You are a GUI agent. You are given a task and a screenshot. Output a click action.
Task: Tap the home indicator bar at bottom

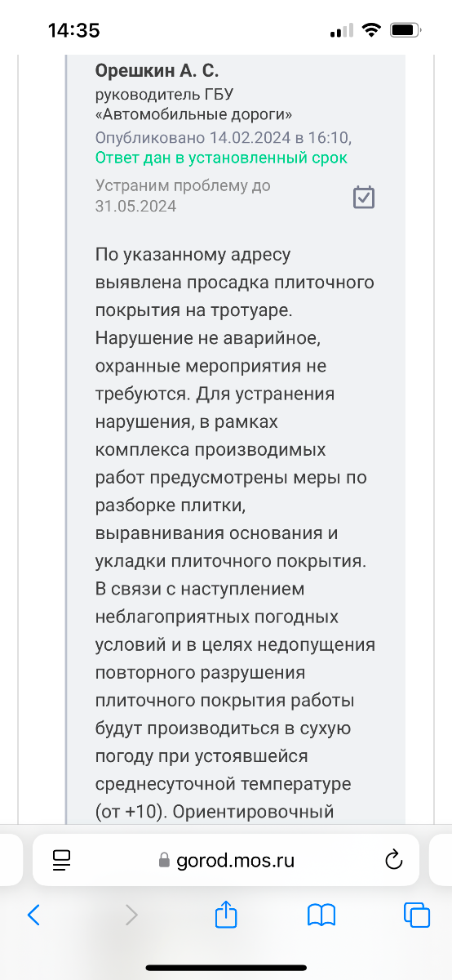(226, 969)
